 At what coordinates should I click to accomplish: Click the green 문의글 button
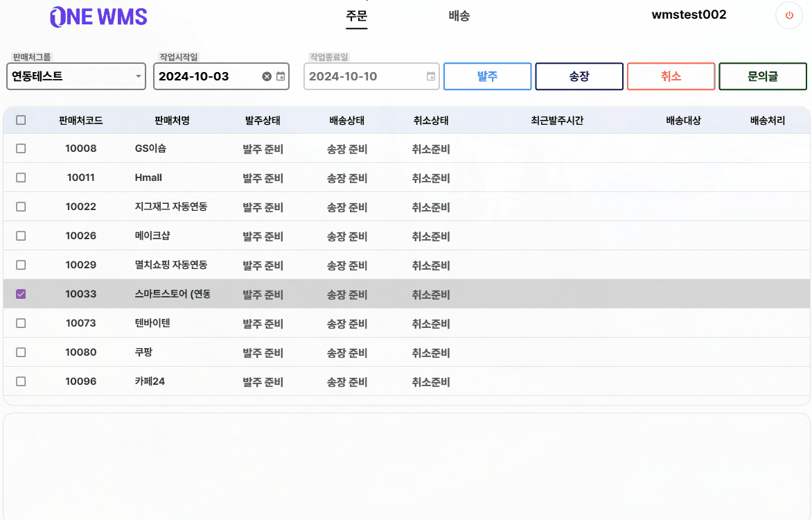(x=762, y=76)
